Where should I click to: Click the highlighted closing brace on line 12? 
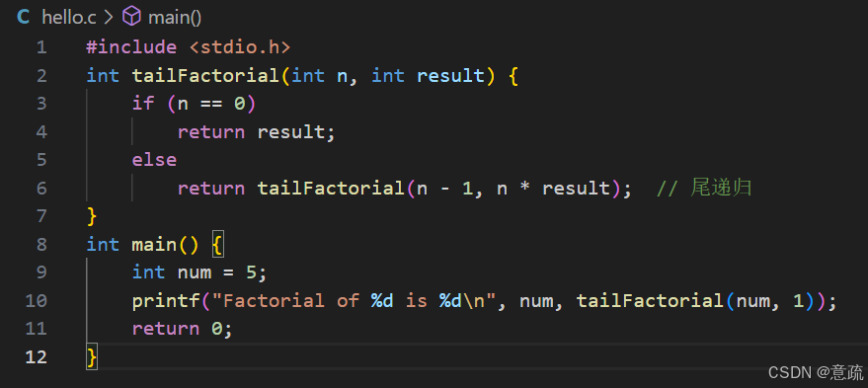click(x=92, y=357)
